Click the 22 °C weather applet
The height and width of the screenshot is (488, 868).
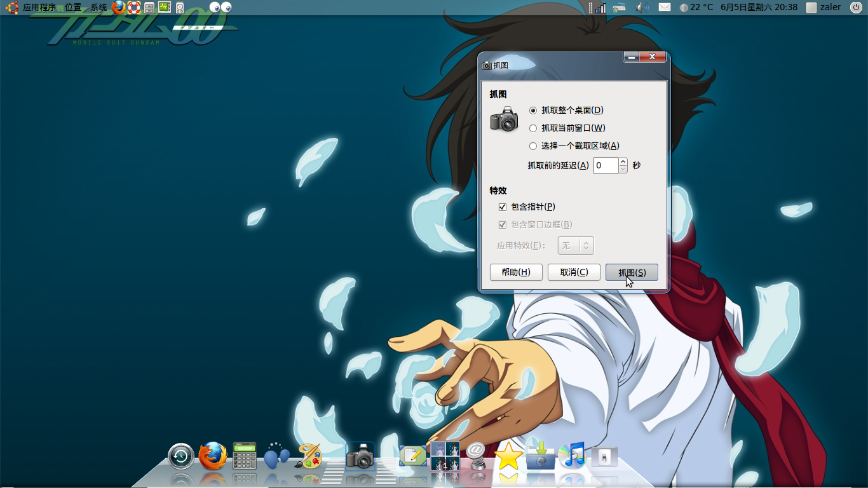point(696,8)
